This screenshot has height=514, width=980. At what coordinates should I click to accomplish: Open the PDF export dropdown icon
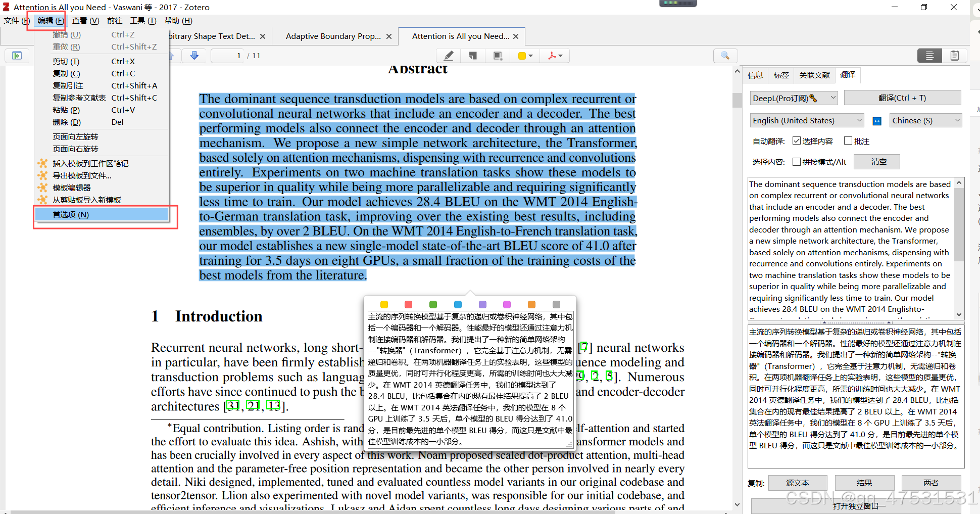[x=555, y=56]
